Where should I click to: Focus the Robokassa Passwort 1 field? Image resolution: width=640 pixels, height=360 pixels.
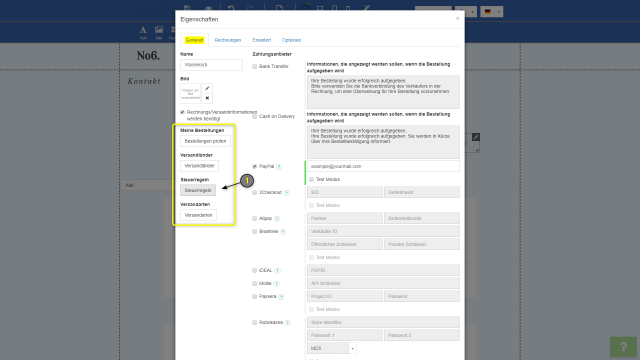344,336
